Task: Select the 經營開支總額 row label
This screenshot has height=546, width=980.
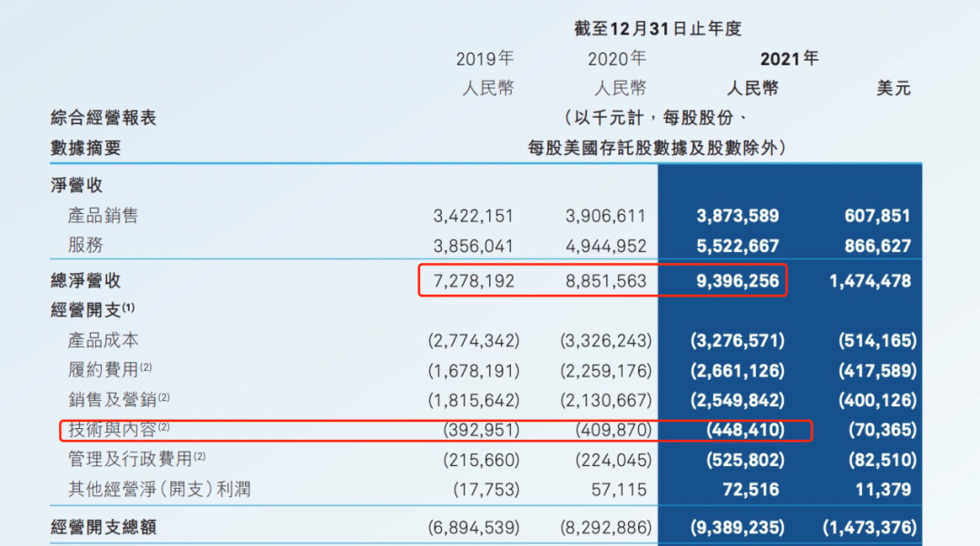Action: [x=103, y=526]
